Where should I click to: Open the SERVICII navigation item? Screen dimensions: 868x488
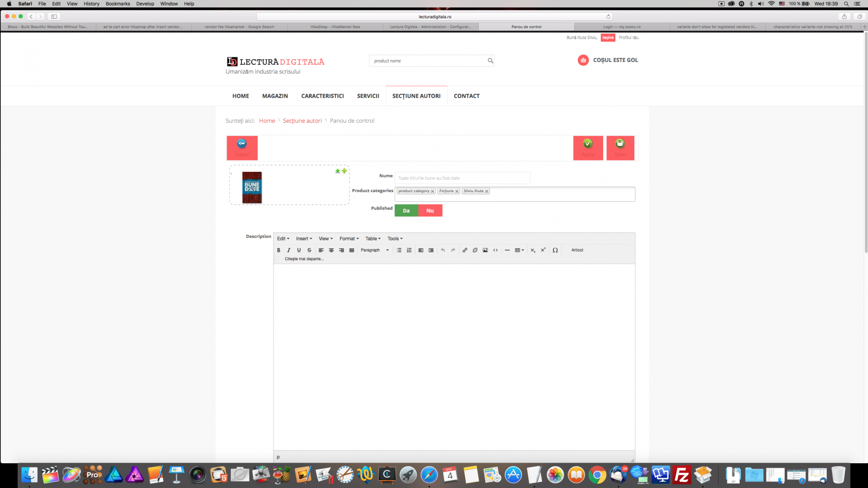pos(368,96)
